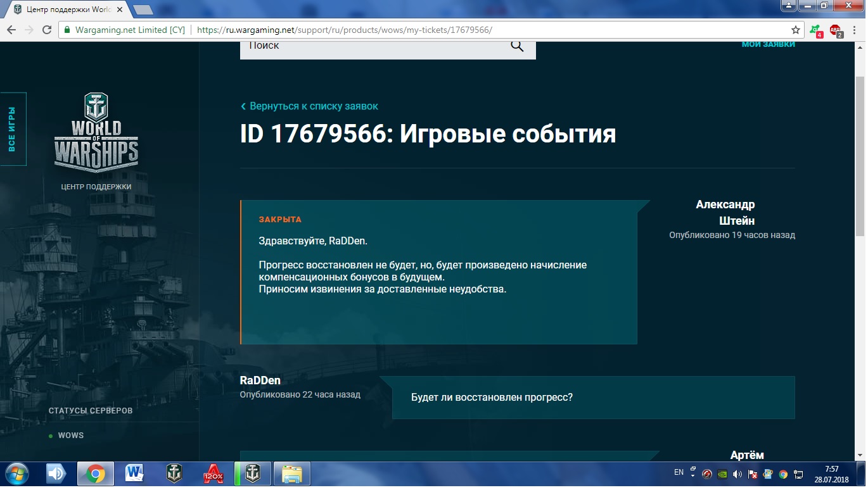The width and height of the screenshot is (868, 490).
Task: Click the address bar URL
Action: 345,30
